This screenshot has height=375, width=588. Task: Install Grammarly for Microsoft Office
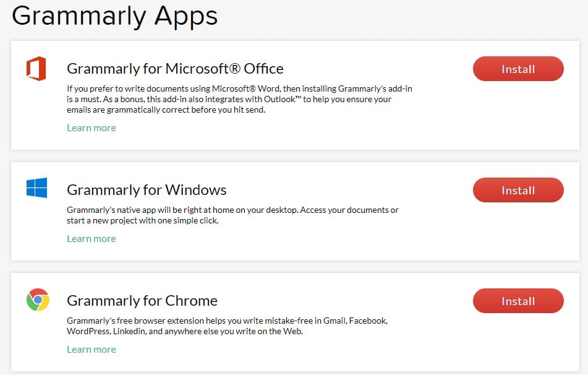518,69
